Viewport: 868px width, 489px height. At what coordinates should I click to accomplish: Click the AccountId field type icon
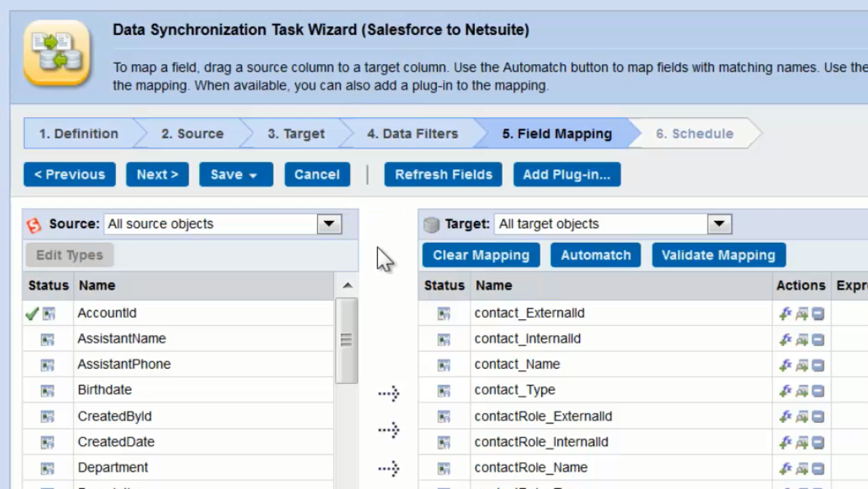coord(49,313)
